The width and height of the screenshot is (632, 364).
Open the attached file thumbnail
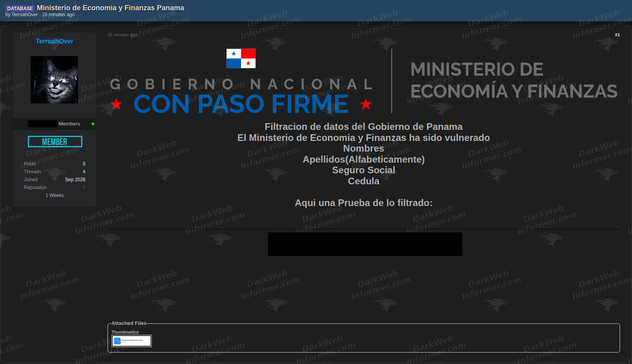click(x=131, y=341)
